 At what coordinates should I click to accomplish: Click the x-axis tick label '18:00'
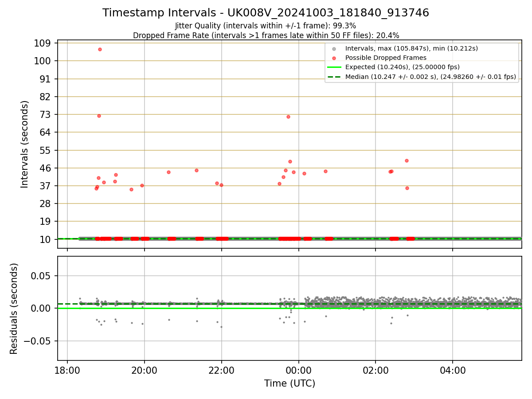point(67,371)
